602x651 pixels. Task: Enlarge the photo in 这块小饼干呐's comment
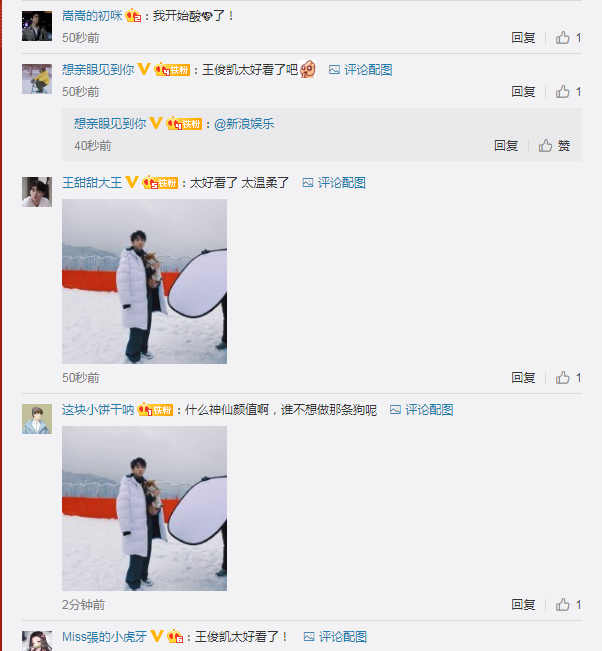pos(144,508)
